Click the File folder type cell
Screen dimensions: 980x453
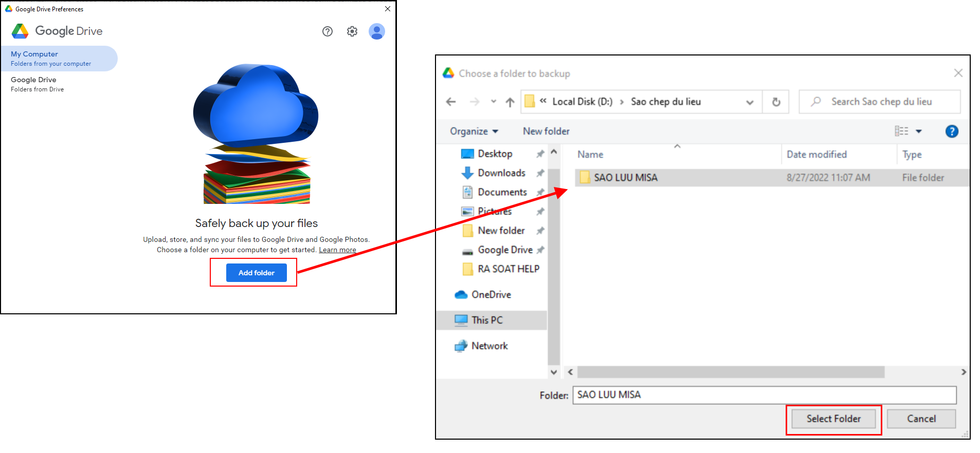coord(923,178)
